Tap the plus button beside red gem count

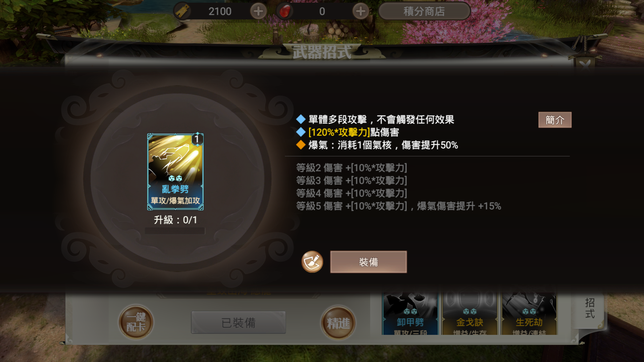[x=361, y=11]
